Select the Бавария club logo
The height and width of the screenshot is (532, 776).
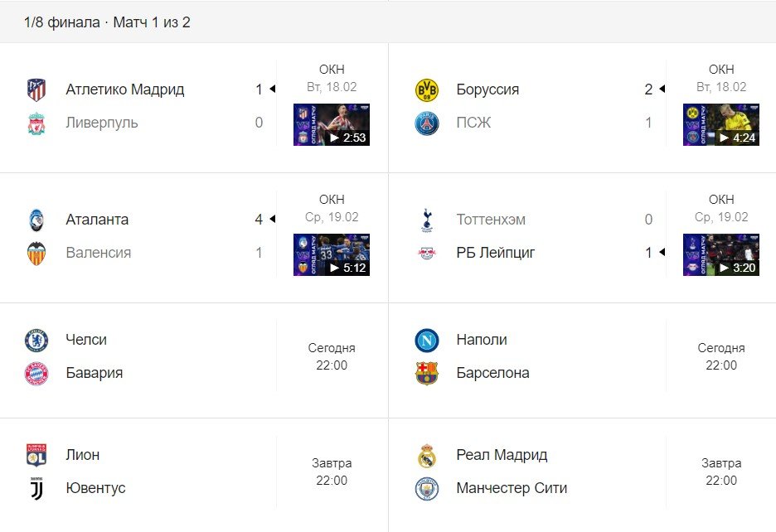pyautogui.click(x=36, y=373)
